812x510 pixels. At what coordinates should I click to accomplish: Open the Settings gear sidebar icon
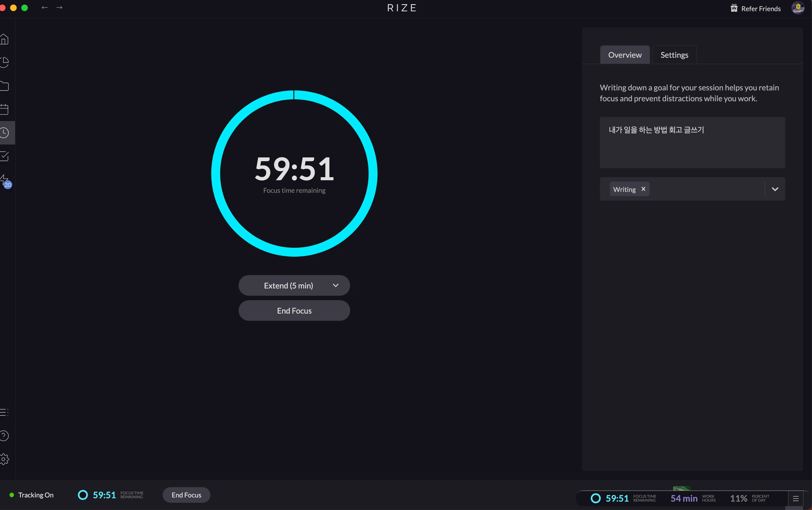point(4,459)
